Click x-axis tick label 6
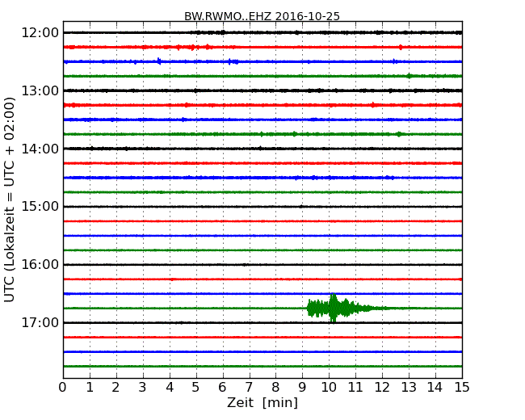This screenshot has width=525, height=420. coord(223,388)
